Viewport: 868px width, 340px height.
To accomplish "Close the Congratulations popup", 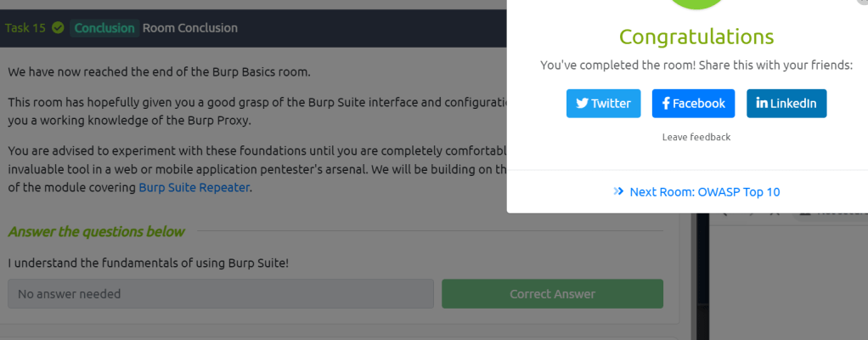I will 863,3.
